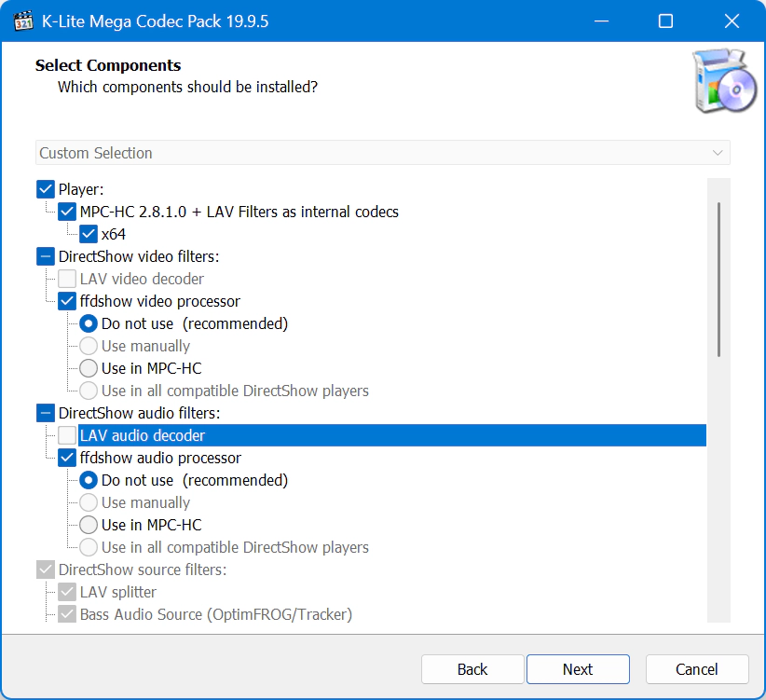
Task: Click the Back button
Action: (472, 669)
